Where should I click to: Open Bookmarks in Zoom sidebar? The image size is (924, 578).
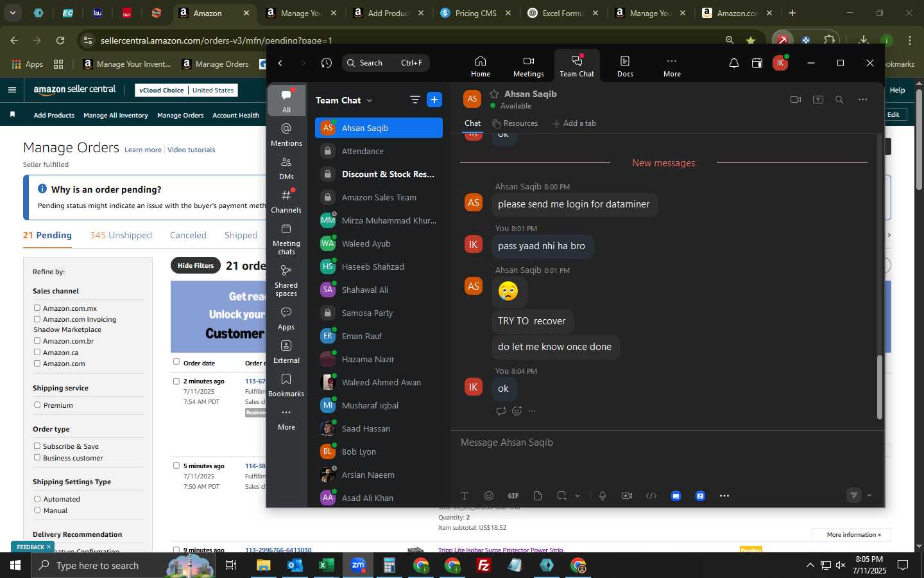point(286,385)
